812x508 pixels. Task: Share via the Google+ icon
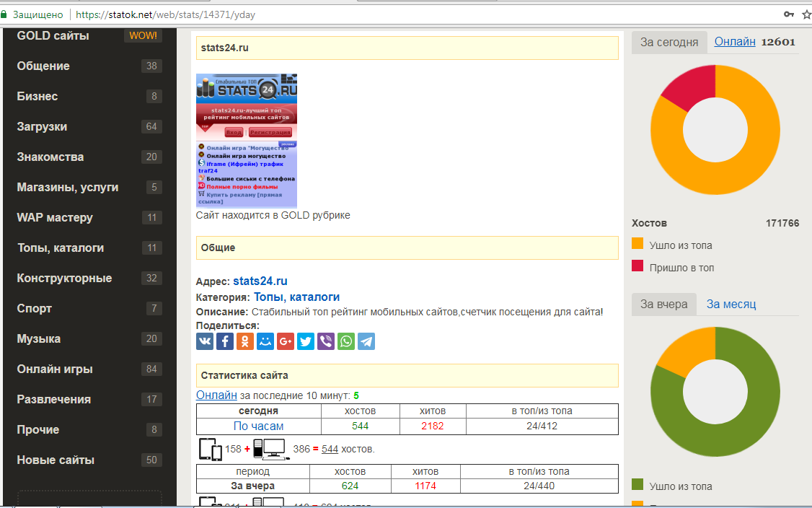[x=286, y=341]
